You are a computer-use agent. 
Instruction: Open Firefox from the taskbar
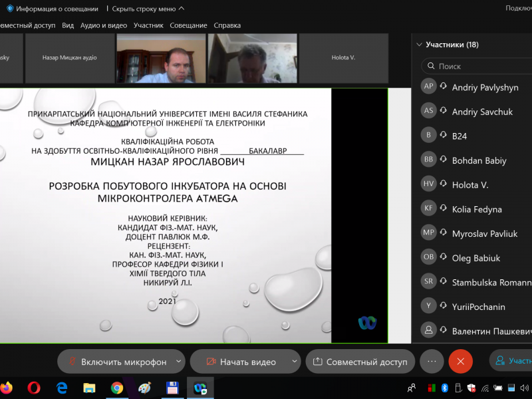point(6,387)
